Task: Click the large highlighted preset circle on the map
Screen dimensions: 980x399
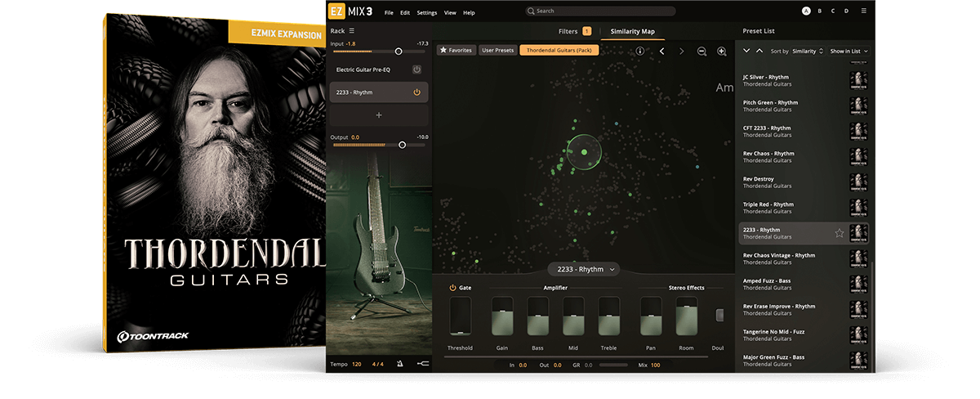Action: pos(584,151)
